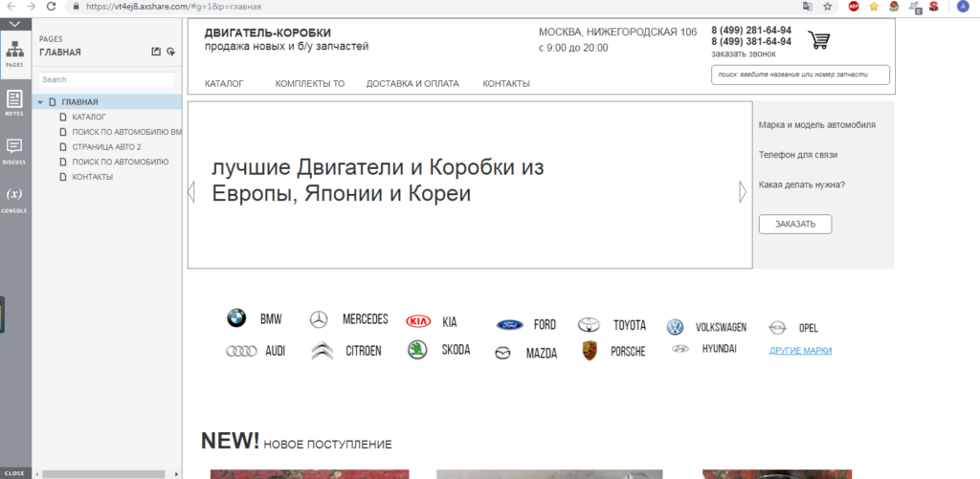Open the Discuss panel icon
Screen dimensions: 980x479
[13, 149]
